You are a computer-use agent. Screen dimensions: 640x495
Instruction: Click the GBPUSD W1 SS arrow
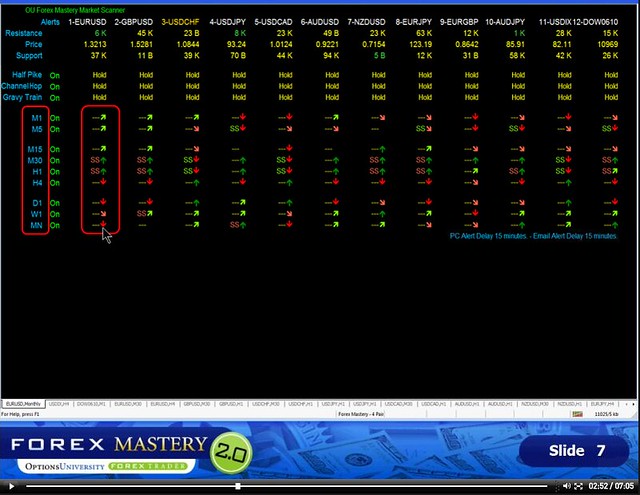coord(145,214)
